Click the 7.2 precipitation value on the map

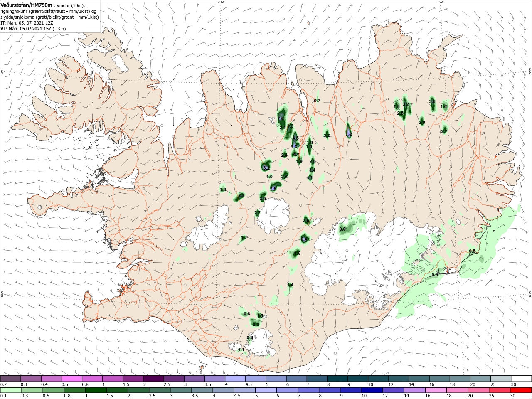coord(349,135)
